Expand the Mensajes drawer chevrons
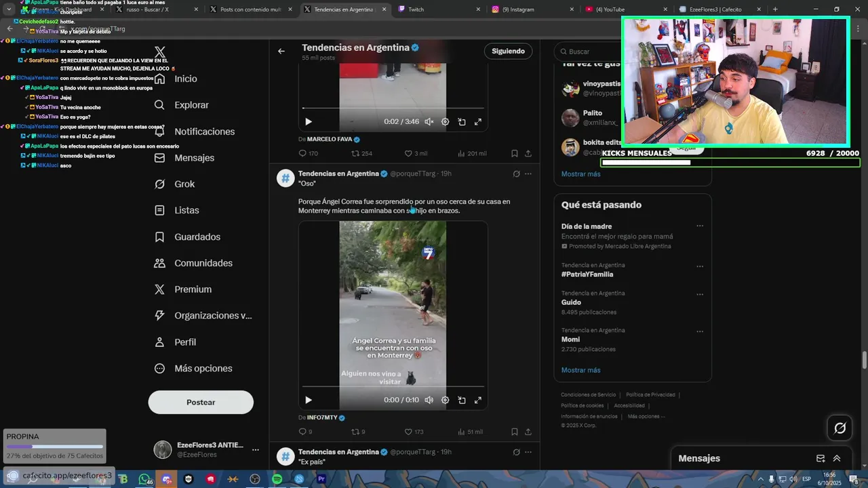This screenshot has width=868, height=488. (837, 459)
